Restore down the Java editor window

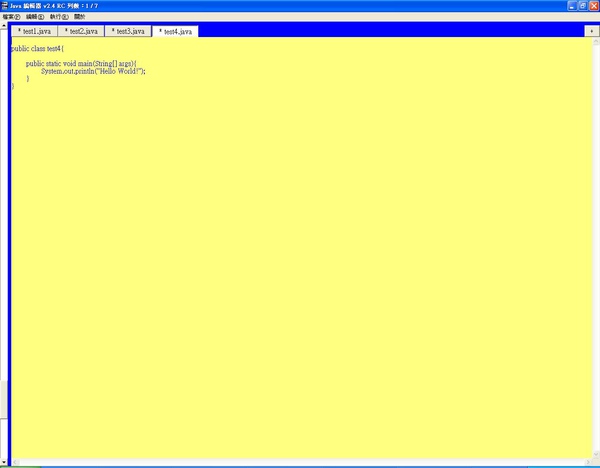pyautogui.click(x=583, y=6)
